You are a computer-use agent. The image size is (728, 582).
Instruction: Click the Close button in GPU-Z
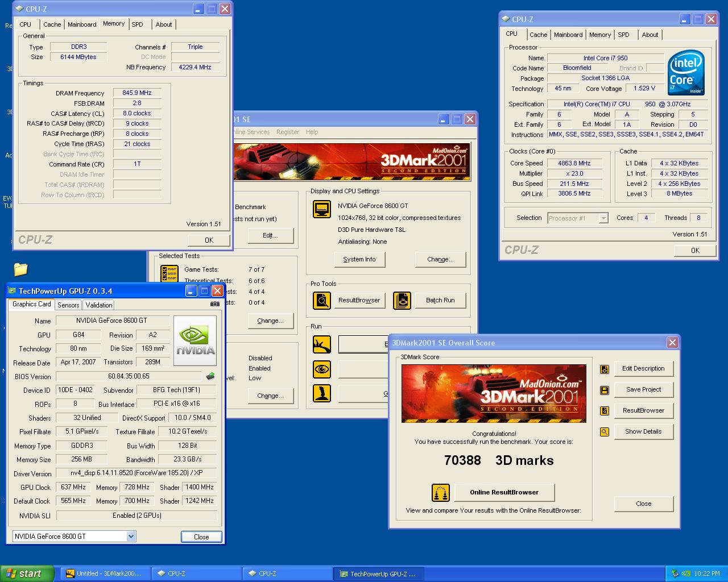201,537
